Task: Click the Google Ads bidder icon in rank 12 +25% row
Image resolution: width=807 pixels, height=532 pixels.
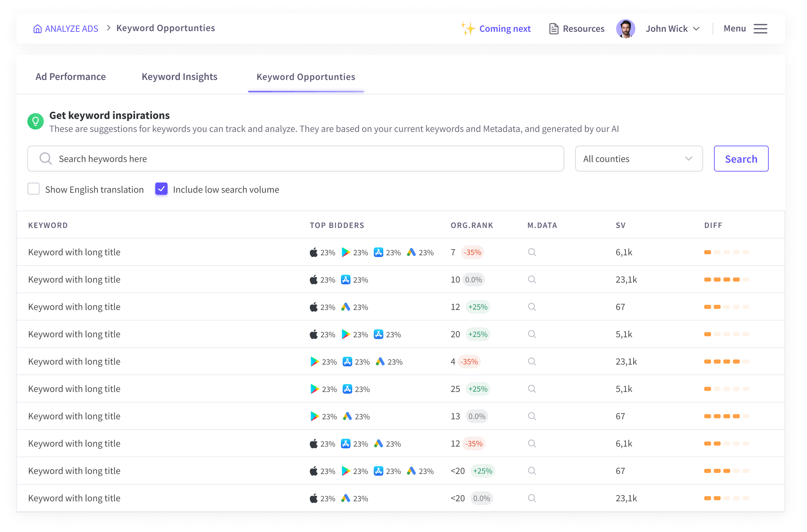Action: coord(346,307)
